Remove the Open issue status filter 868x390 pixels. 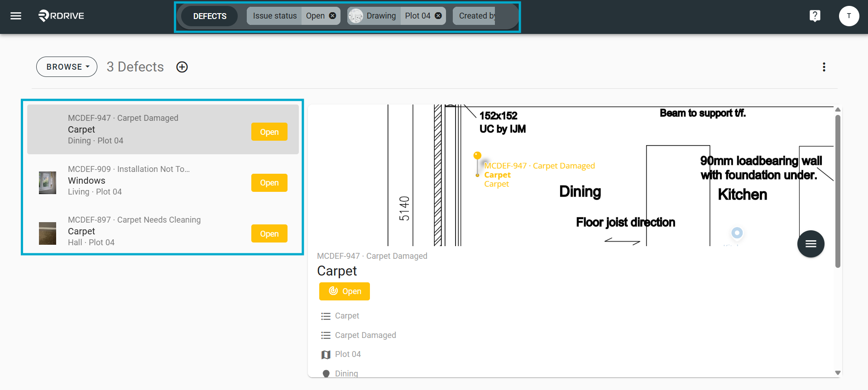coord(333,16)
